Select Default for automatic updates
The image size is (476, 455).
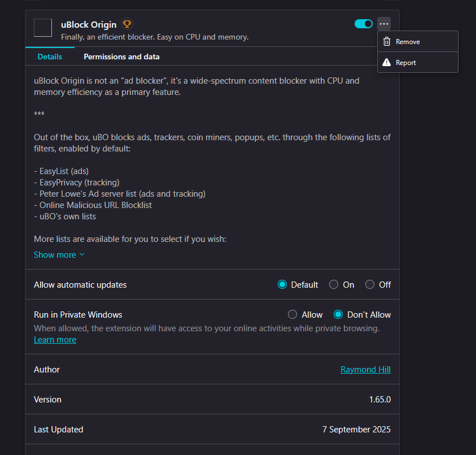click(283, 285)
